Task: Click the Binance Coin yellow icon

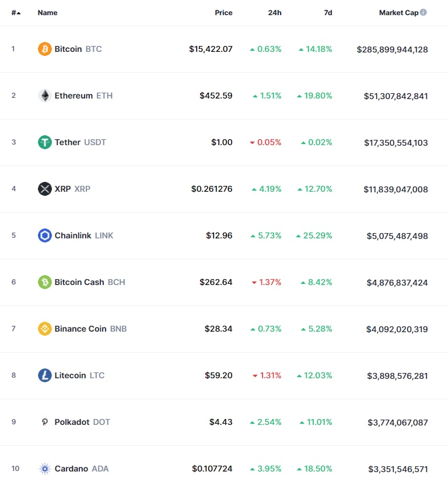Action: (x=45, y=329)
